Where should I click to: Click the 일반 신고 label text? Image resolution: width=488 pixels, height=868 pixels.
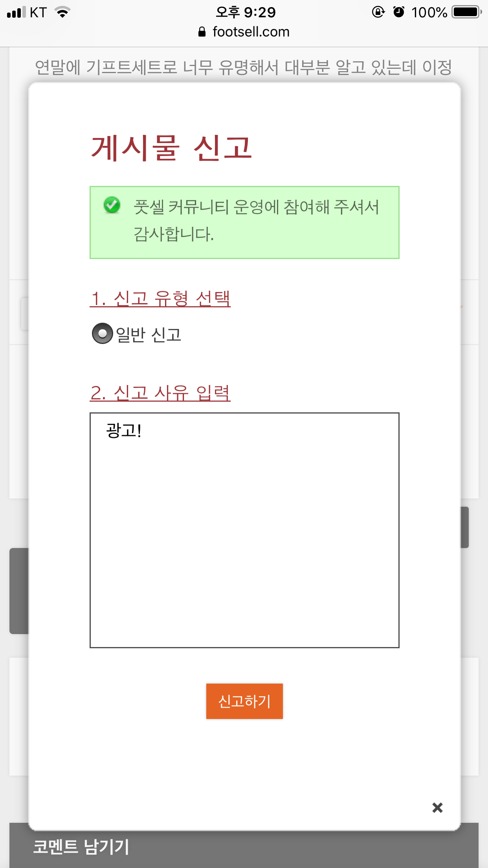tap(149, 335)
